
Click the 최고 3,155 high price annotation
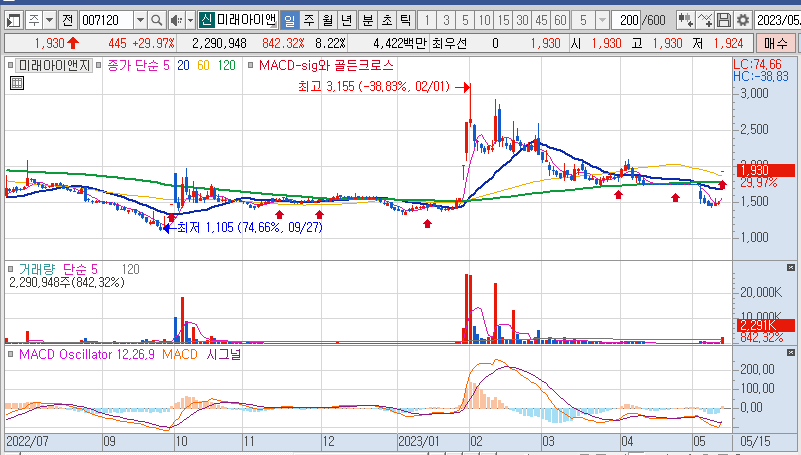374,86
